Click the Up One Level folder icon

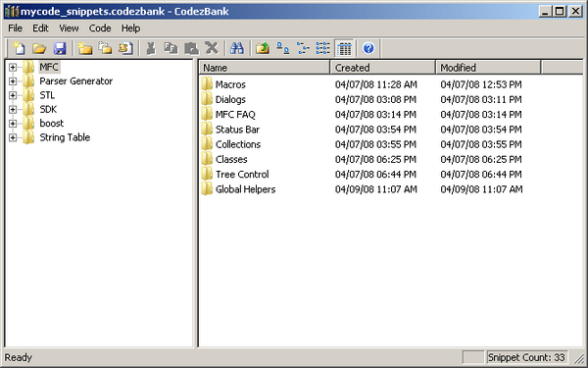click(263, 48)
